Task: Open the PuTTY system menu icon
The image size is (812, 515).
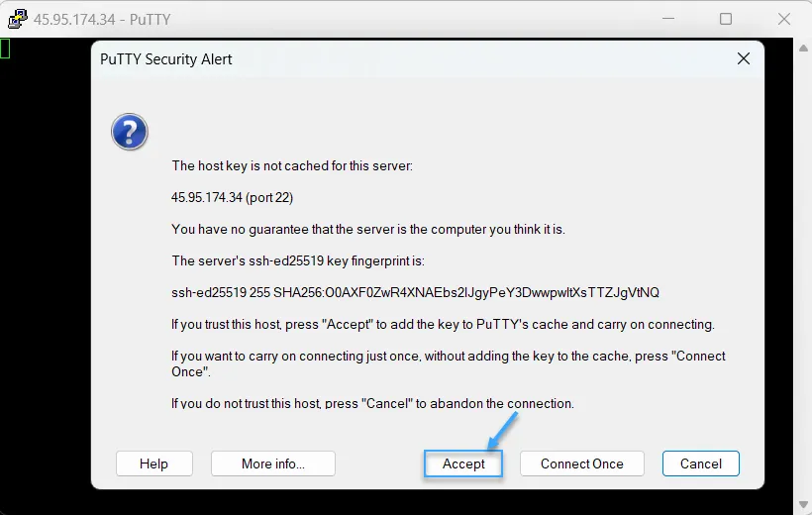Action: (x=17, y=19)
